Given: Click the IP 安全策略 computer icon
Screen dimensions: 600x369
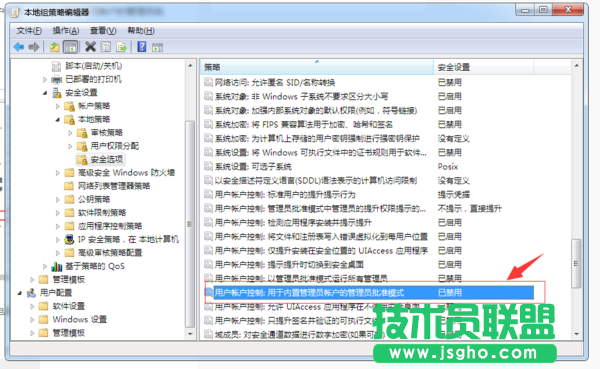Looking at the screenshot, I should point(69,240).
